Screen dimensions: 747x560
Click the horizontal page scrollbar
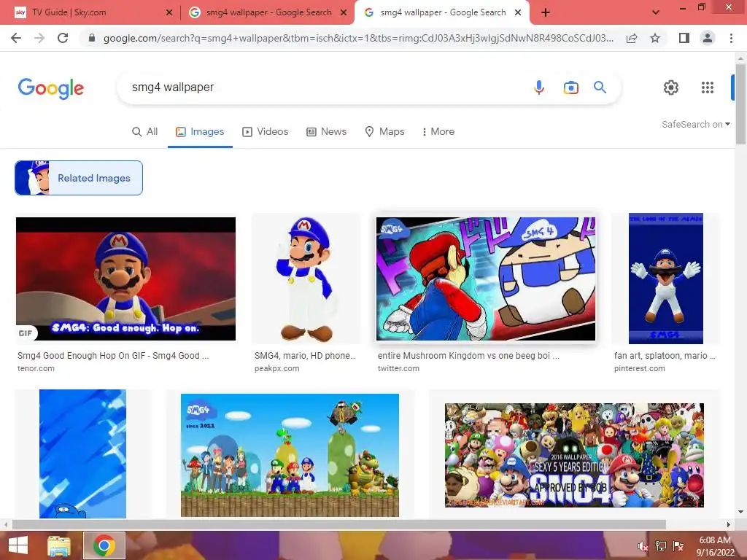click(338, 524)
